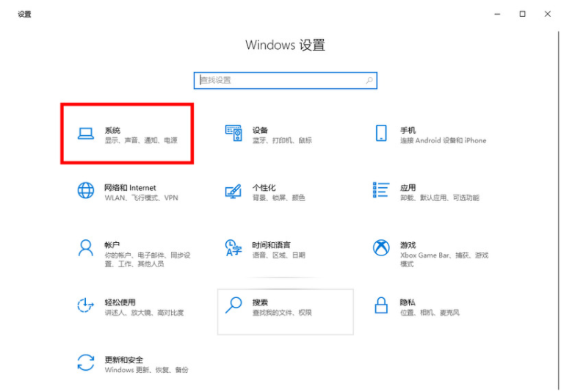Viewport: 561px width, 392px height.
Task: Click the 更新和安全 title text
Action: coord(123,360)
